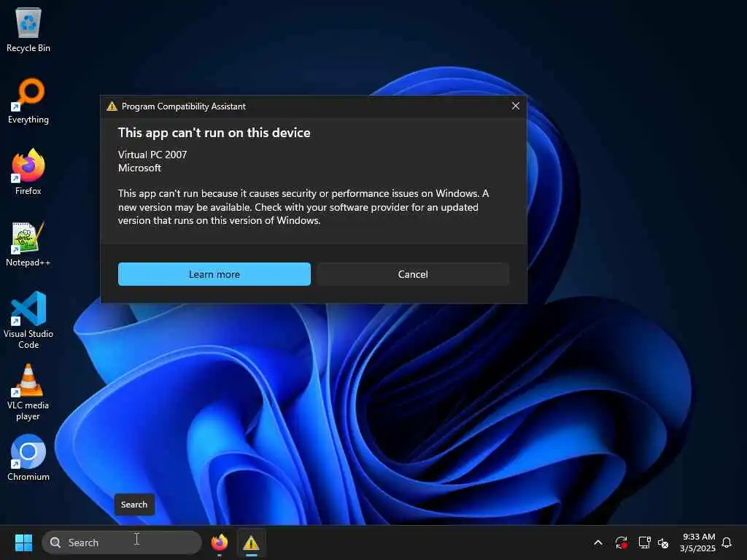Viewport: 747px width, 560px height.
Task: Select the Firefox desktop shortcut
Action: point(28,172)
